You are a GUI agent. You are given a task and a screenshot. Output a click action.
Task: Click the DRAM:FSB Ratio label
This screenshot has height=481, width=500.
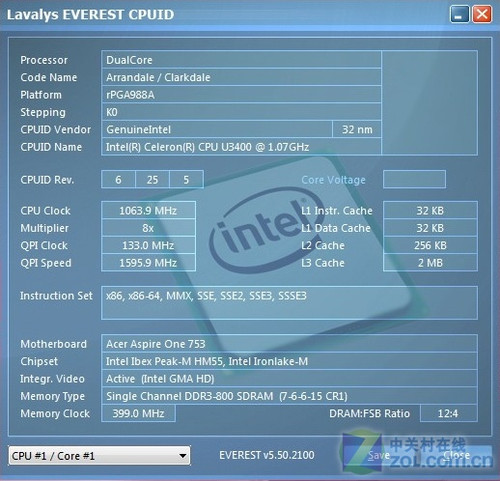click(369, 413)
